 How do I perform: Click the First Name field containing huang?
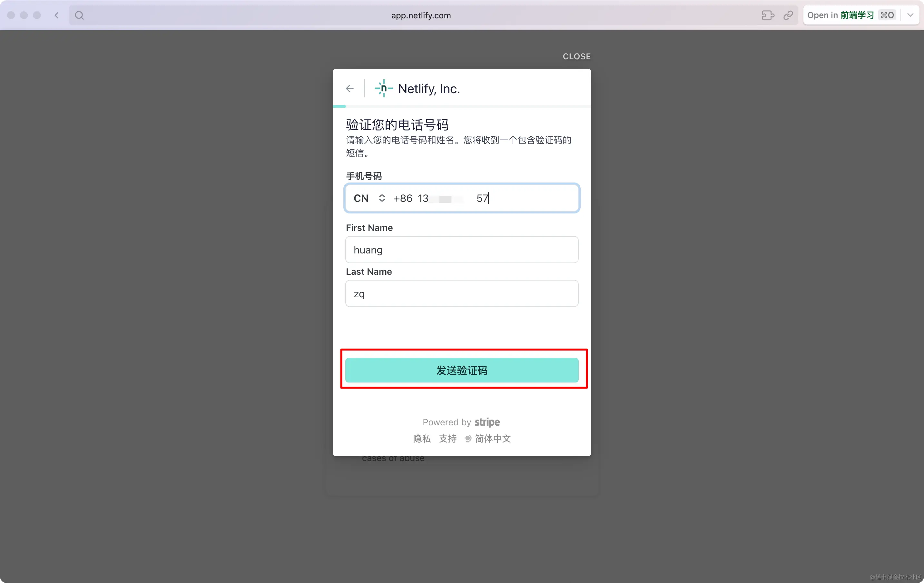(462, 250)
